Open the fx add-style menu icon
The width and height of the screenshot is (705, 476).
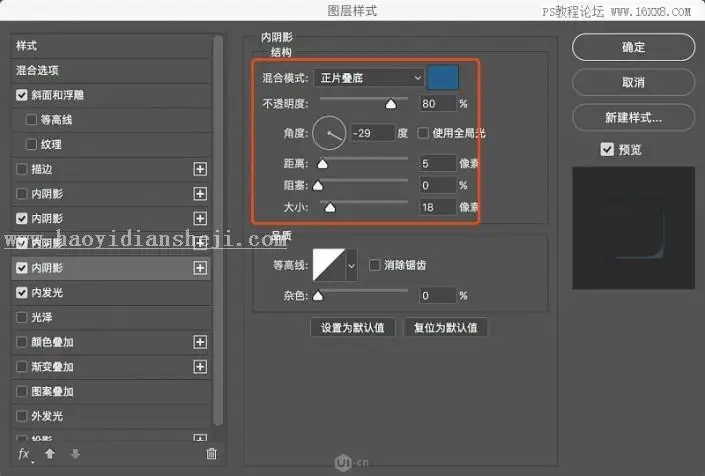[24, 454]
